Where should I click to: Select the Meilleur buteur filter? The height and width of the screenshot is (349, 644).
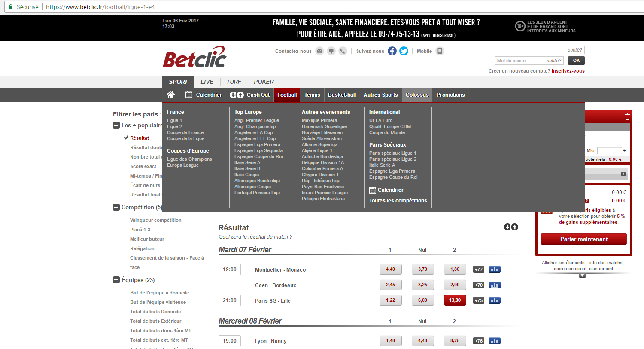pos(147,239)
